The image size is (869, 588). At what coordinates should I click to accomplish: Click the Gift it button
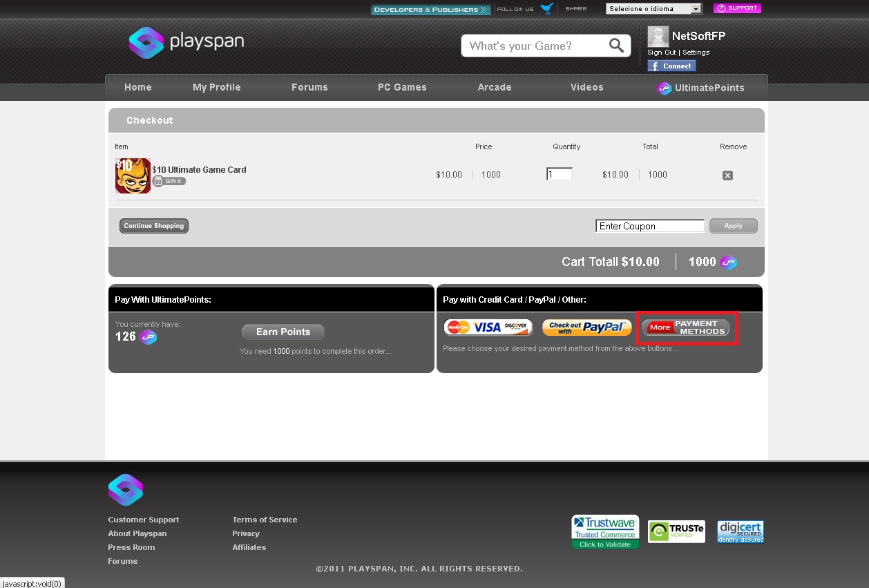click(169, 181)
